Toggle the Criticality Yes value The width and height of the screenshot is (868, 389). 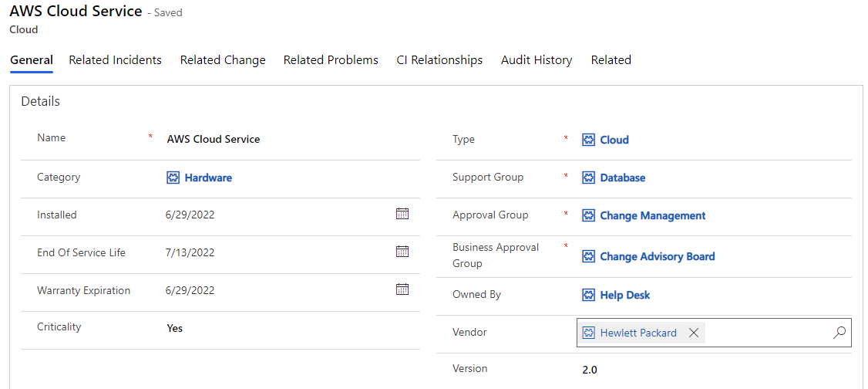coord(175,328)
